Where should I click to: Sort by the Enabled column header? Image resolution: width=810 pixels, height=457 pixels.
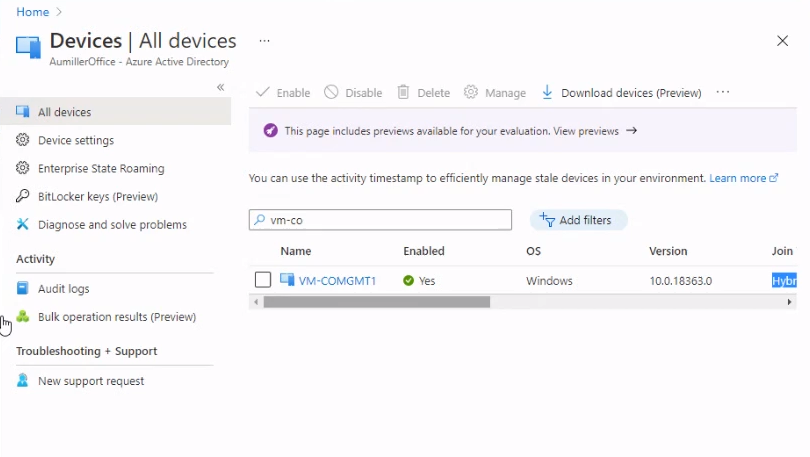pyautogui.click(x=424, y=251)
